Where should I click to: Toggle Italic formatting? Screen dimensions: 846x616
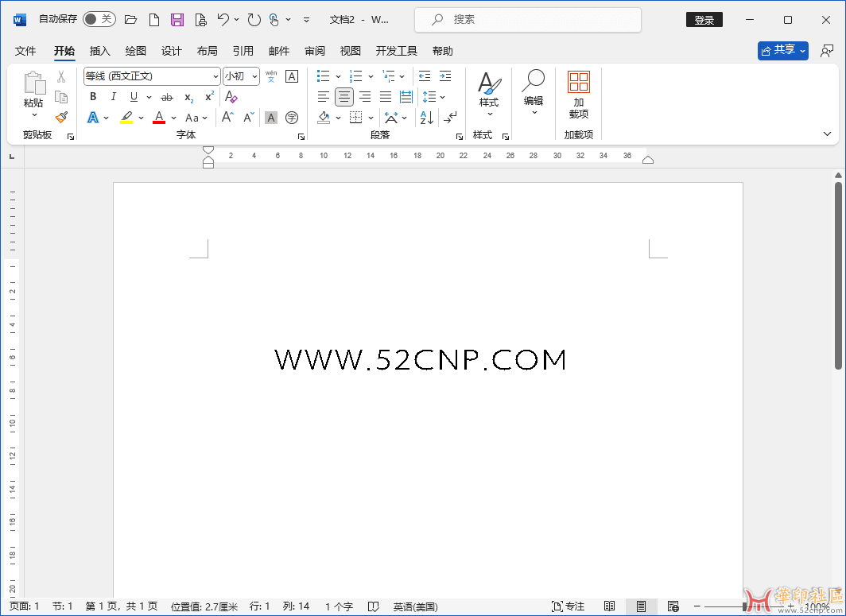113,97
